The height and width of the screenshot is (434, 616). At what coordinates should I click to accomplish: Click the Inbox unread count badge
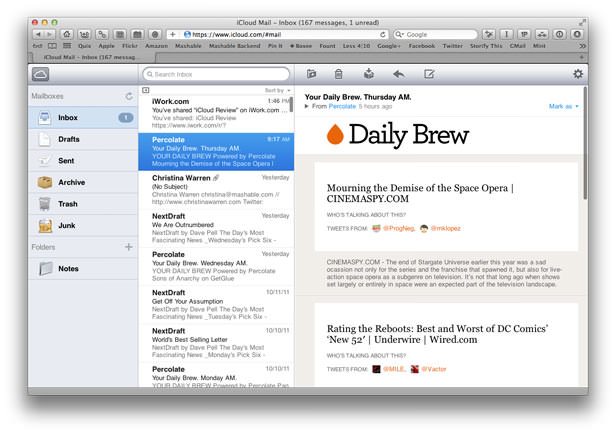[x=126, y=117]
